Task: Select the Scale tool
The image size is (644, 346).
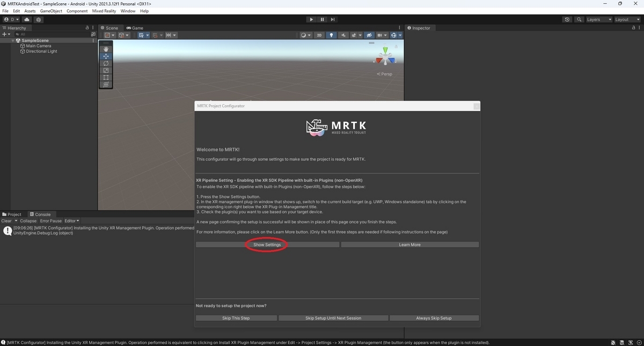Action: pos(106,70)
